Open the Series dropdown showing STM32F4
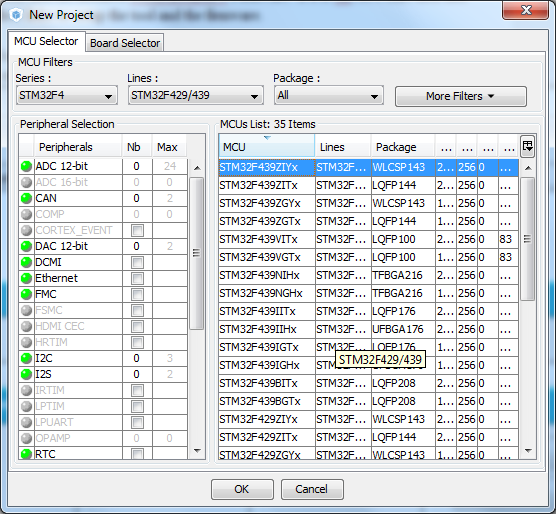 pos(67,95)
